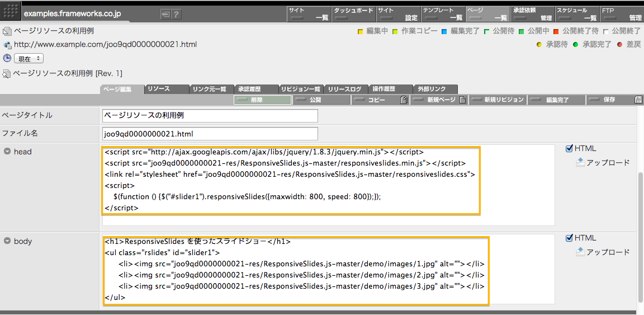Open テンプレート一覧 in top navigation
The height and width of the screenshot is (315, 644).
(x=443, y=14)
